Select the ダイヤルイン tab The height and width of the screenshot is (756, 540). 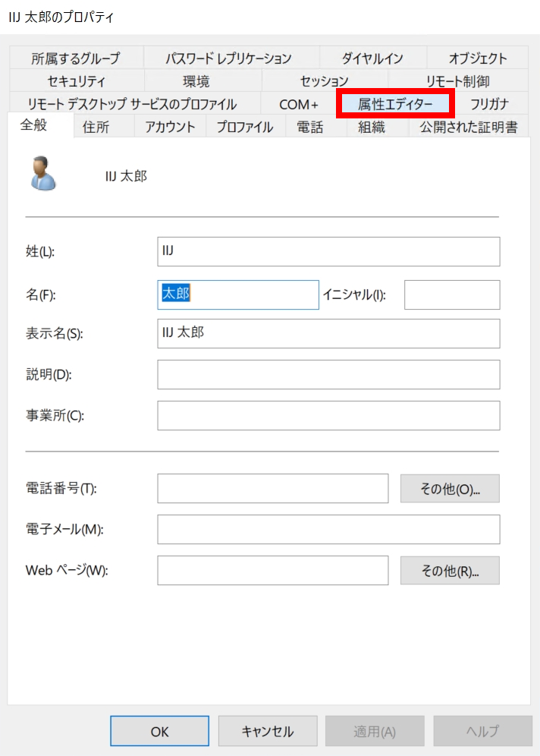coord(372,58)
